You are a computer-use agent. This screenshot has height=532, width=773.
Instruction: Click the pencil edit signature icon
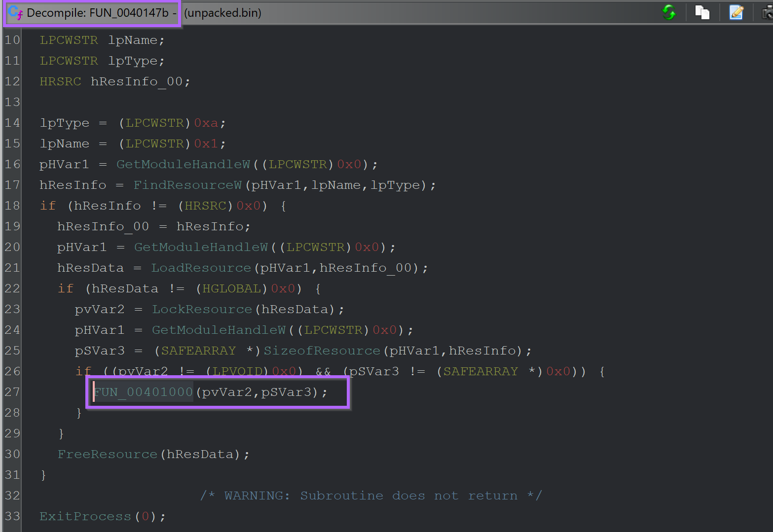(x=736, y=12)
